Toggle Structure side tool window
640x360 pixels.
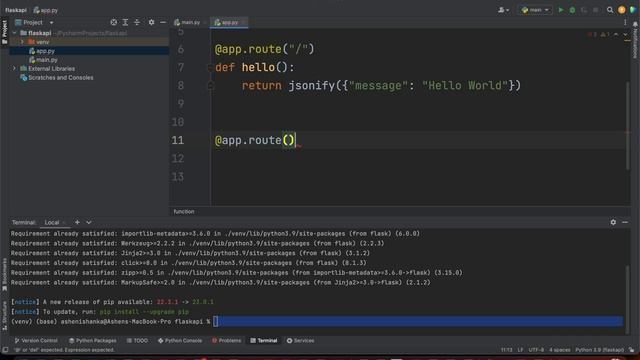(x=4, y=316)
